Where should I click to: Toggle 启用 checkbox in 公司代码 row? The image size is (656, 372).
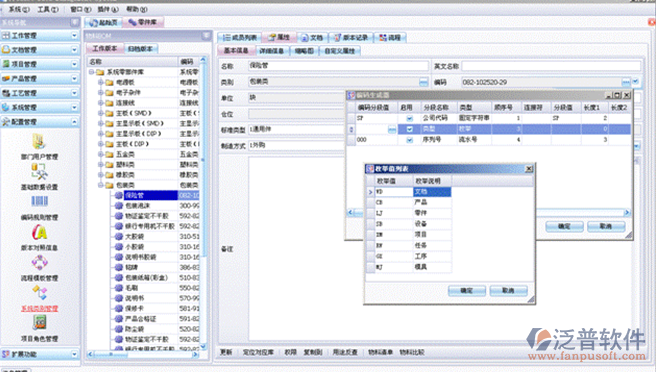(x=410, y=118)
